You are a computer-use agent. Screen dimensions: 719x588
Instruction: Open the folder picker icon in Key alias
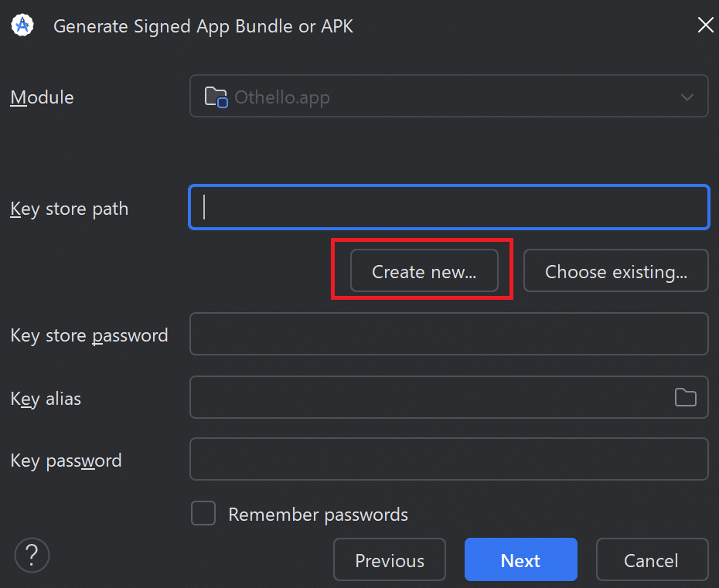click(x=686, y=396)
